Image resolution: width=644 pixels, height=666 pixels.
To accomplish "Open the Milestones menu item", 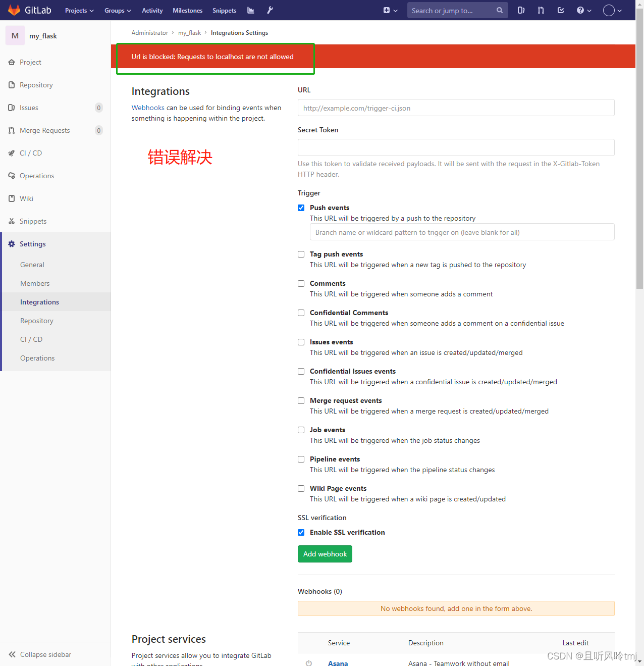I will 187,10.
